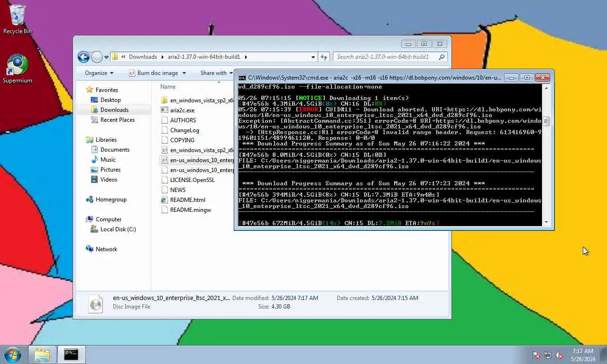Click Command Prompt taskbar button
The image size is (607, 364).
pyautogui.click(x=71, y=355)
